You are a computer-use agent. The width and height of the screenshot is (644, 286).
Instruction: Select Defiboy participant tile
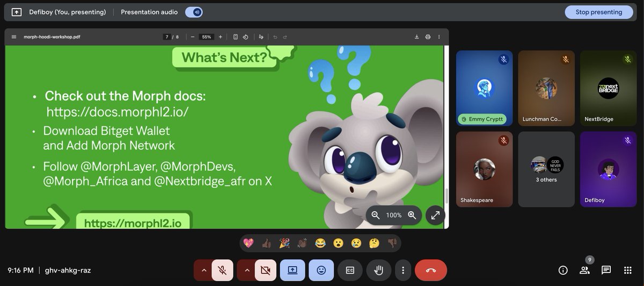click(x=608, y=169)
